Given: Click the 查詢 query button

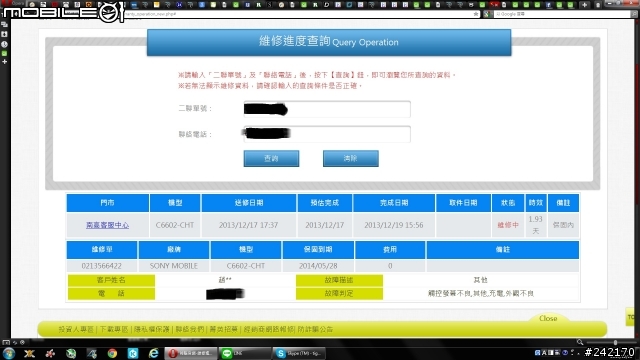Looking at the screenshot, I should (271, 158).
